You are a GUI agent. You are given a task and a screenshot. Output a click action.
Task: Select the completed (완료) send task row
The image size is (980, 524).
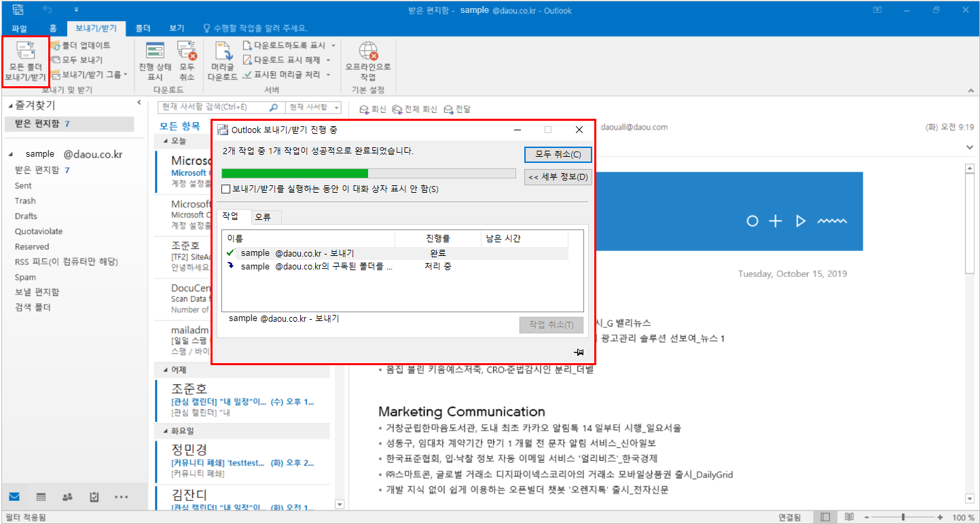point(395,253)
